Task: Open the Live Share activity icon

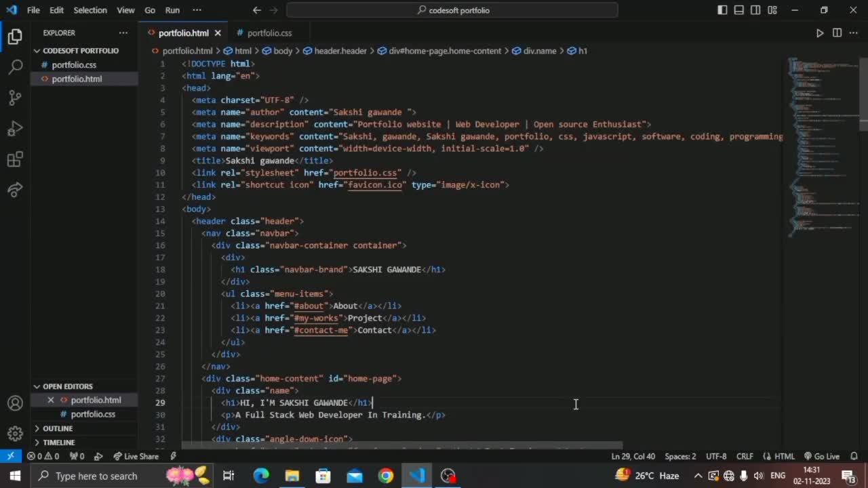Action: [x=15, y=190]
